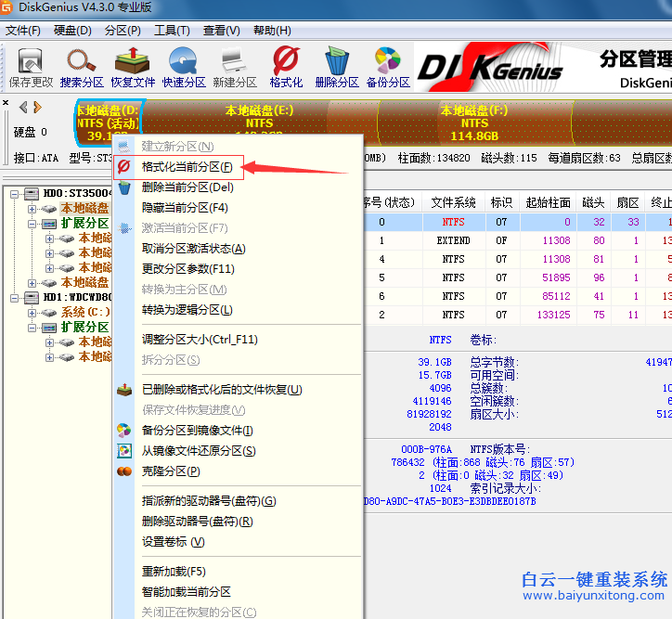Image resolution: width=672 pixels, height=619 pixels.
Task: Click the Delete Partition (删除分区) toolbar icon
Action: 336,67
